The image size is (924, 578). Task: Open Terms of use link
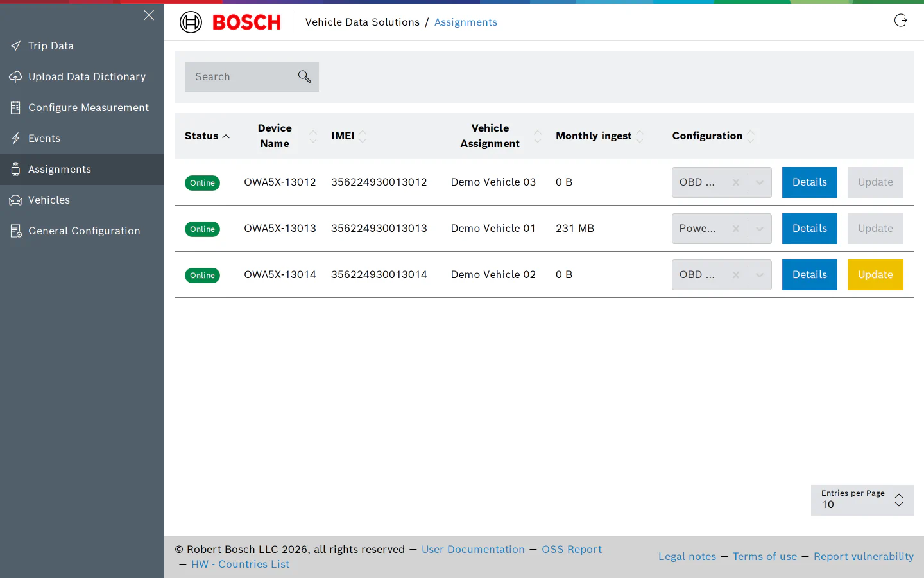765,557
